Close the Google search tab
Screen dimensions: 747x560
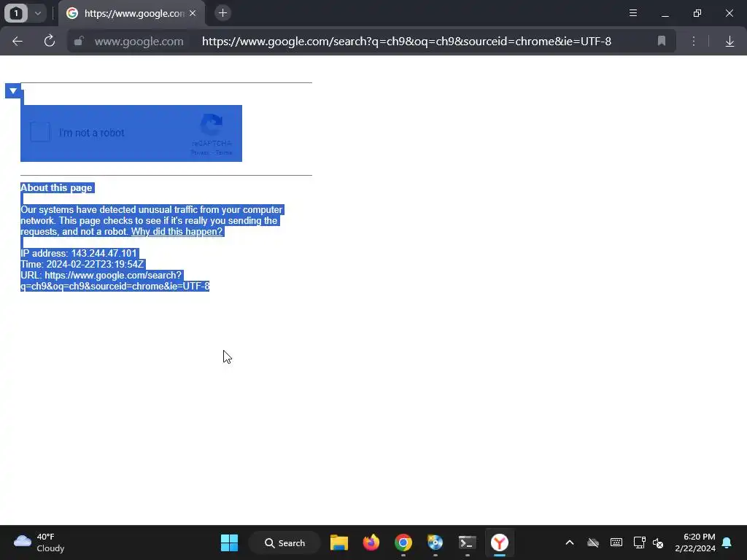pyautogui.click(x=193, y=13)
